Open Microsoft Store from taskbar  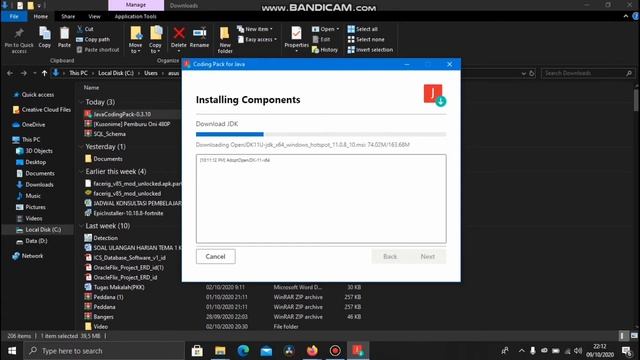[x=197, y=351]
